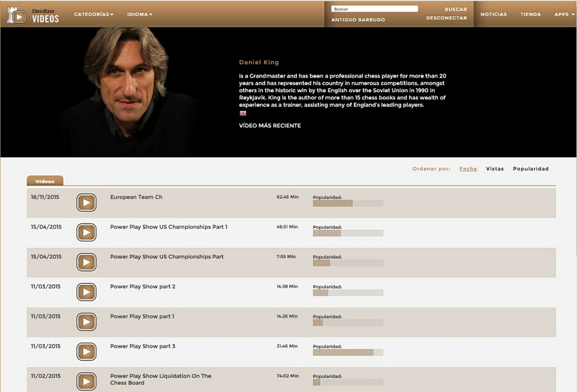Screen dimensions: 577x392
Task: Open the Power Play Show part 1 title
Action: click(142, 316)
